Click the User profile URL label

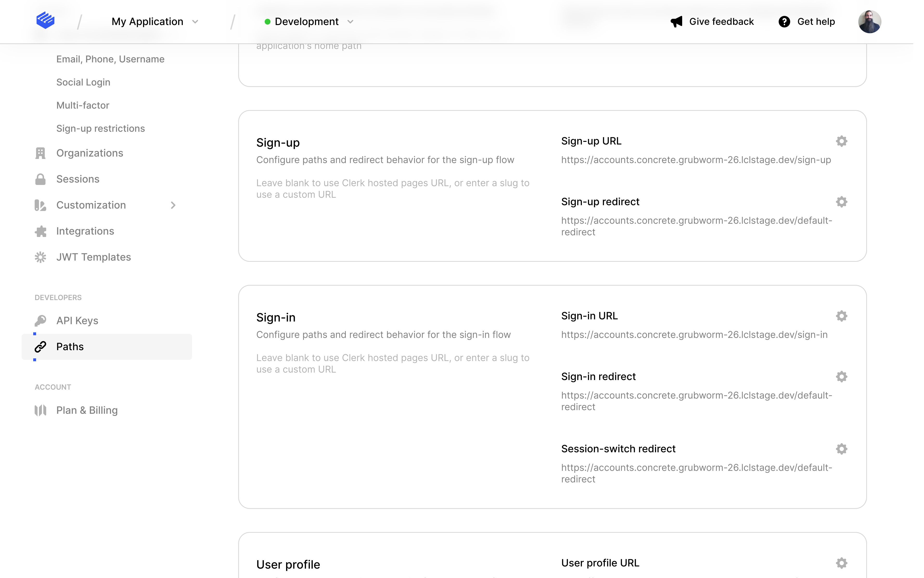600,563
